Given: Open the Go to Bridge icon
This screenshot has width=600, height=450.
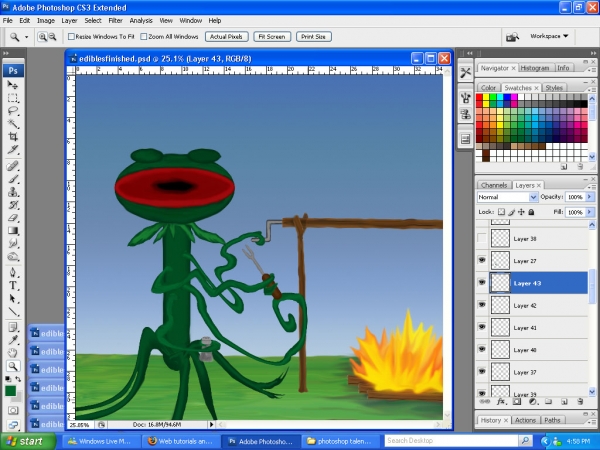Looking at the screenshot, I should click(512, 37).
